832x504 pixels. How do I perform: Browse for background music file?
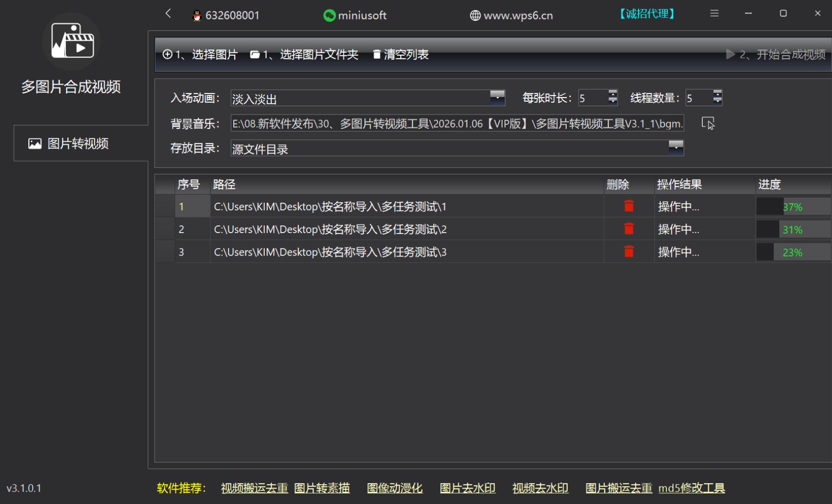pos(708,123)
